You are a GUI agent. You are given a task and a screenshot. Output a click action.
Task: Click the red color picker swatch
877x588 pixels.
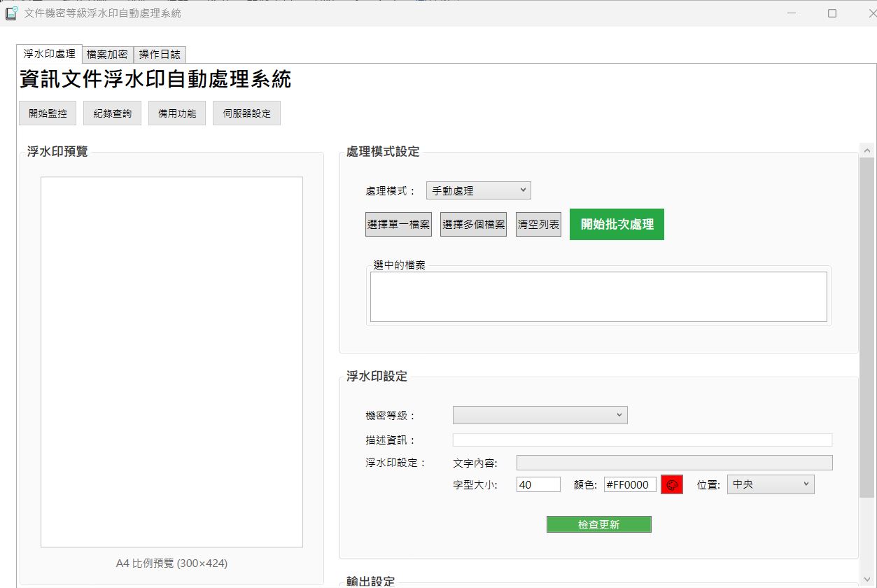point(672,484)
